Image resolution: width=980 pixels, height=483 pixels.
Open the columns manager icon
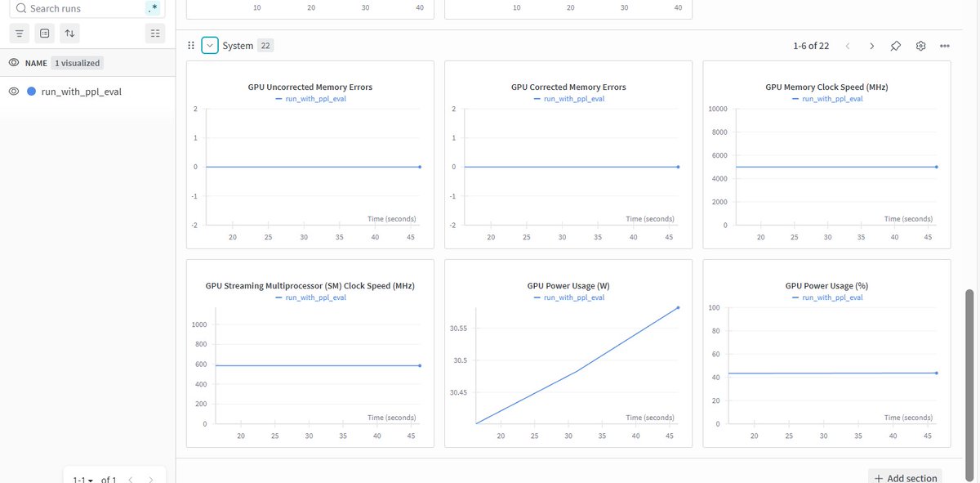pos(154,34)
